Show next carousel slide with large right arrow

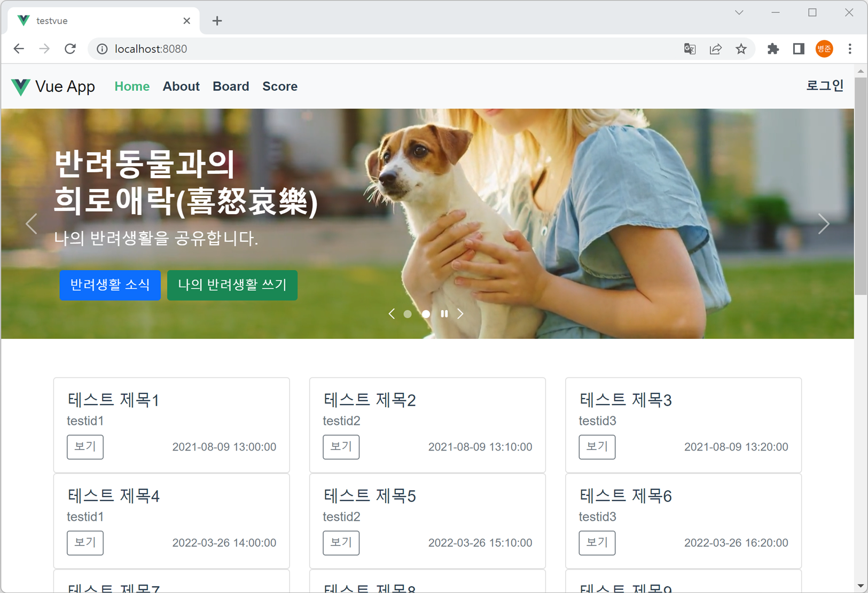pos(823,224)
